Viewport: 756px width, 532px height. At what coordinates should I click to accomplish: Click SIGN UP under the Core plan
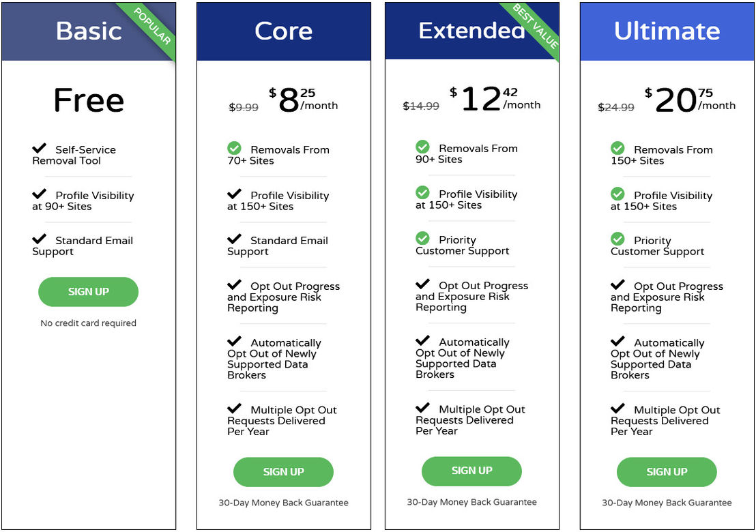pyautogui.click(x=284, y=472)
